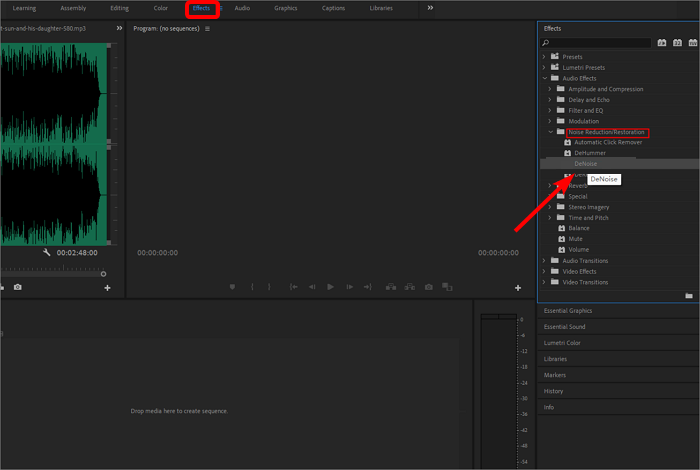Focus the Effects search field
The width and height of the screenshot is (700, 470).
(x=596, y=43)
